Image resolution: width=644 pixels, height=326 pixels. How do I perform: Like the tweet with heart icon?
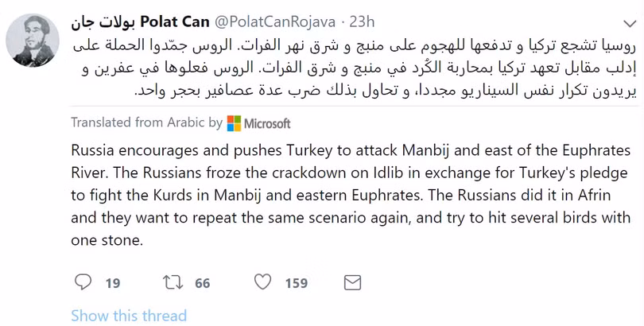pyautogui.click(x=263, y=282)
